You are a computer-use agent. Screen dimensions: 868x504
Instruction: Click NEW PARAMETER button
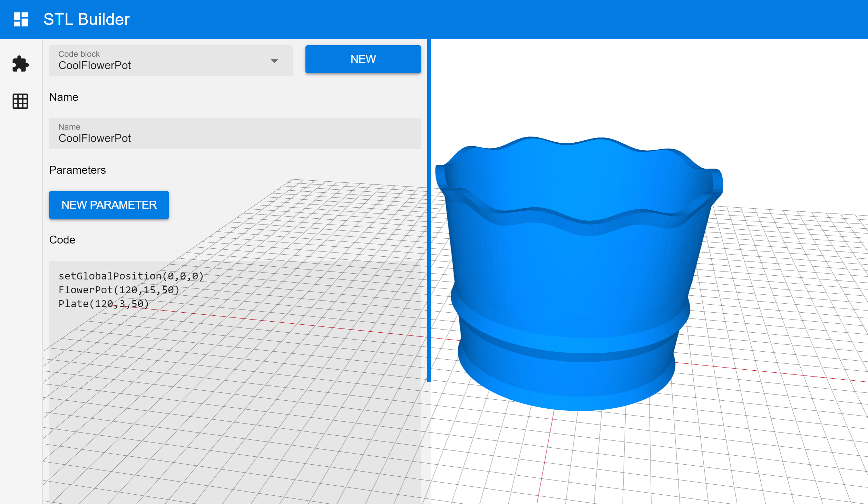109,205
